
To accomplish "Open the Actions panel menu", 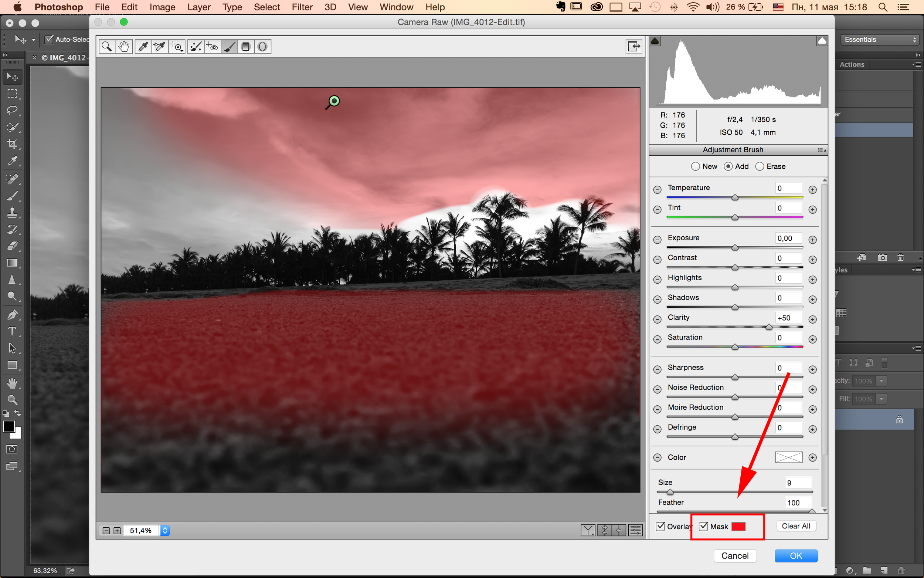I will pyautogui.click(x=916, y=64).
